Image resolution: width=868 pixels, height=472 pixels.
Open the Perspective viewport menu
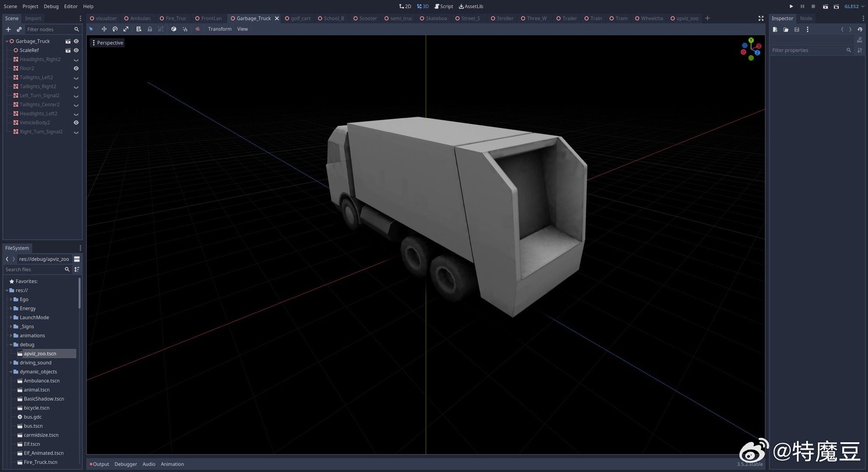tap(107, 43)
